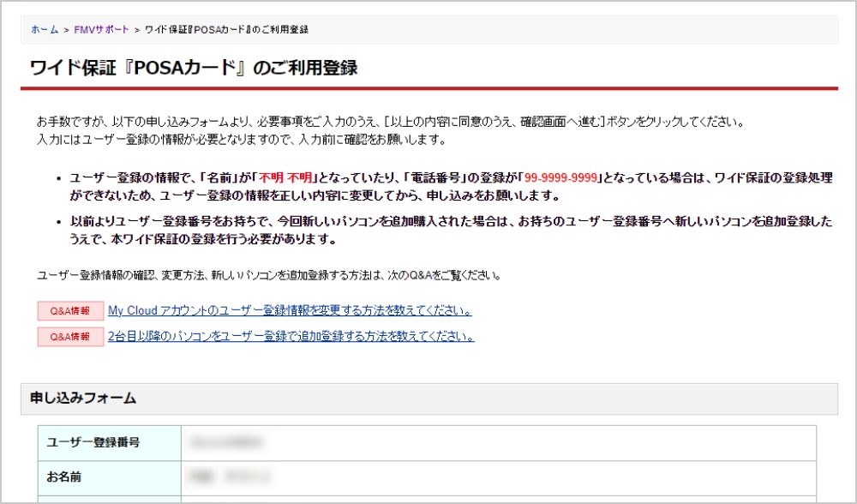This screenshot has height=504, width=857.
Task: Click the Q&A情報 badge beside the 2台目以降 link
Action: tap(70, 337)
